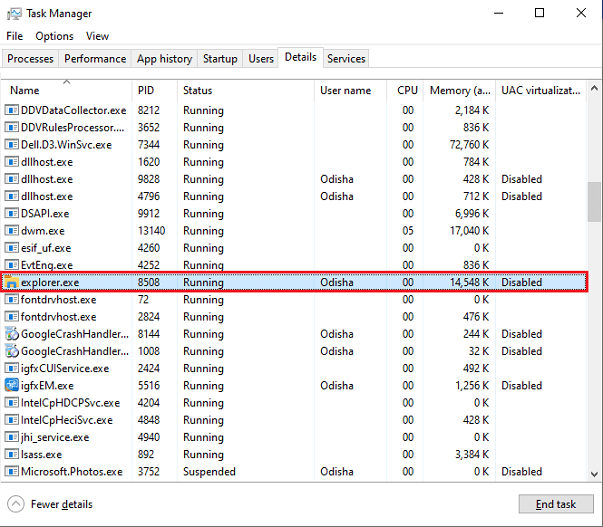Click the jhi_service.exe process icon
The image size is (603, 527).
click(11, 437)
